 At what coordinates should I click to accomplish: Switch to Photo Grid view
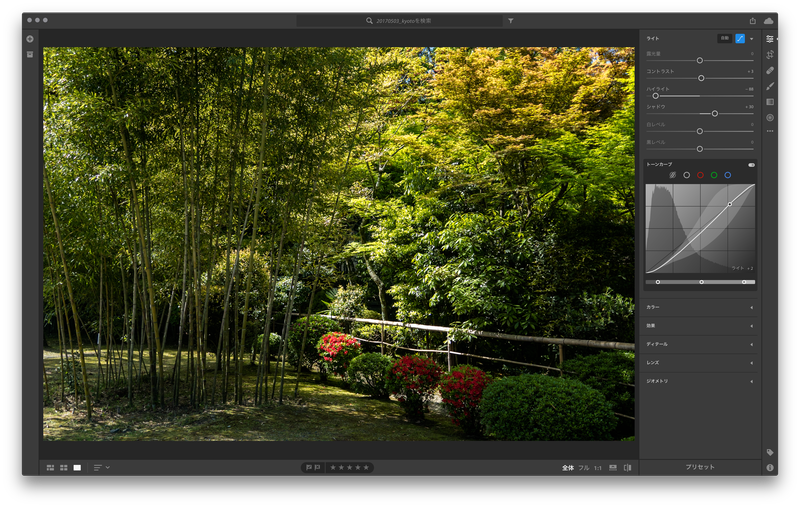coord(51,468)
